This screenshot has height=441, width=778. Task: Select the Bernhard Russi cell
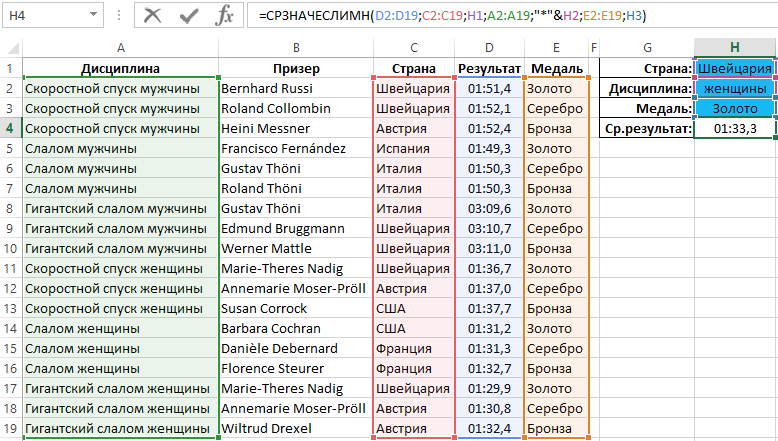(x=295, y=88)
